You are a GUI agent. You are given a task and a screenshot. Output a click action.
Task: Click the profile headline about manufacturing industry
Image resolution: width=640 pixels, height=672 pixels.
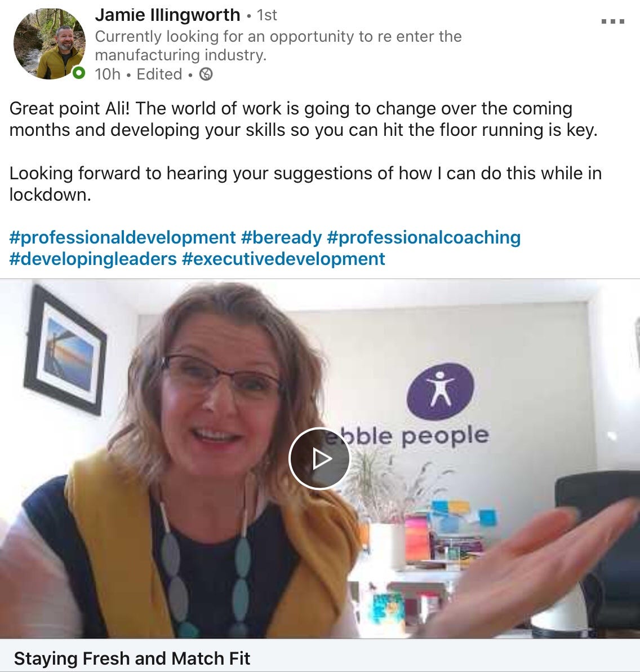pos(278,46)
